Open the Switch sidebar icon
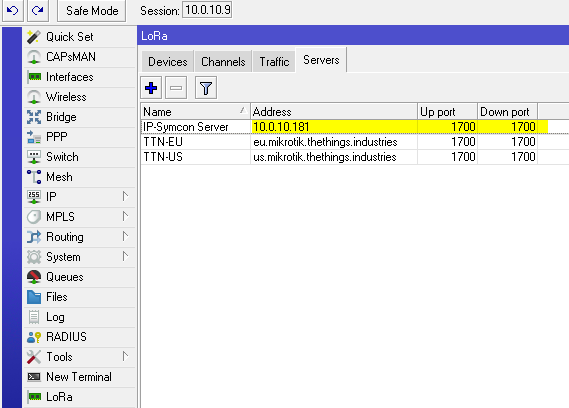 point(34,157)
